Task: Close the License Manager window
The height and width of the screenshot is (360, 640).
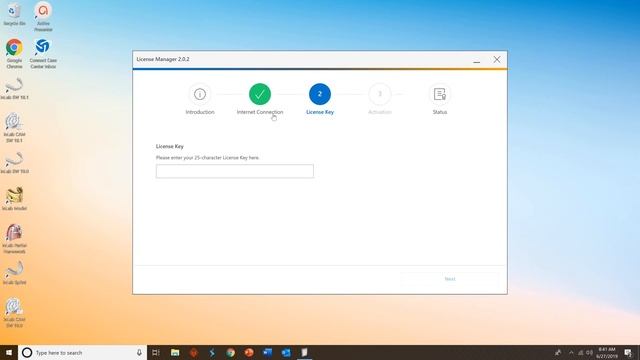Action: tap(496, 60)
